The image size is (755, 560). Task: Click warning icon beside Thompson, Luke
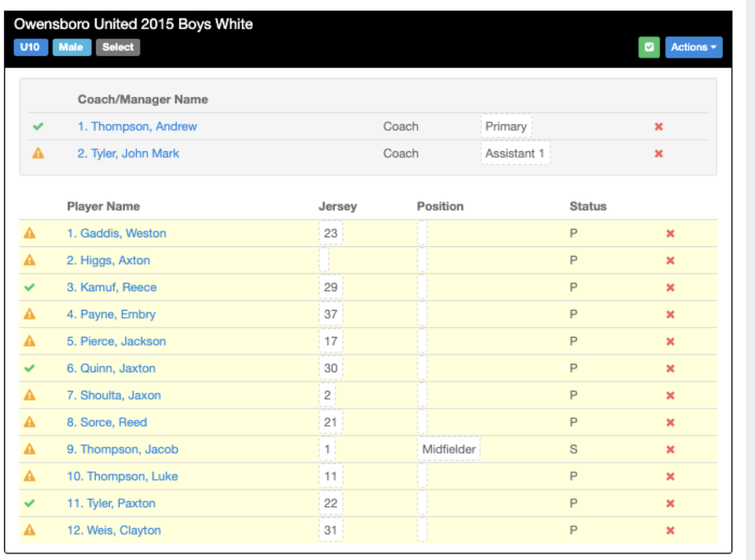[29, 476]
